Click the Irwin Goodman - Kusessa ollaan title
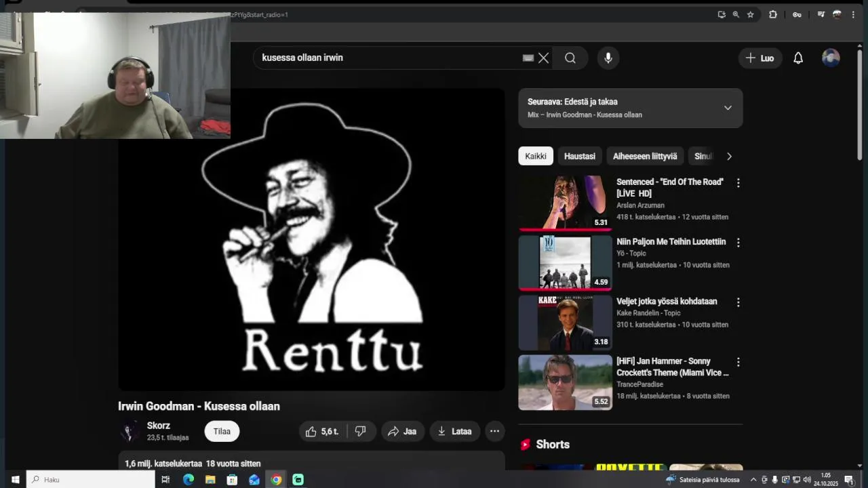 pos(199,406)
